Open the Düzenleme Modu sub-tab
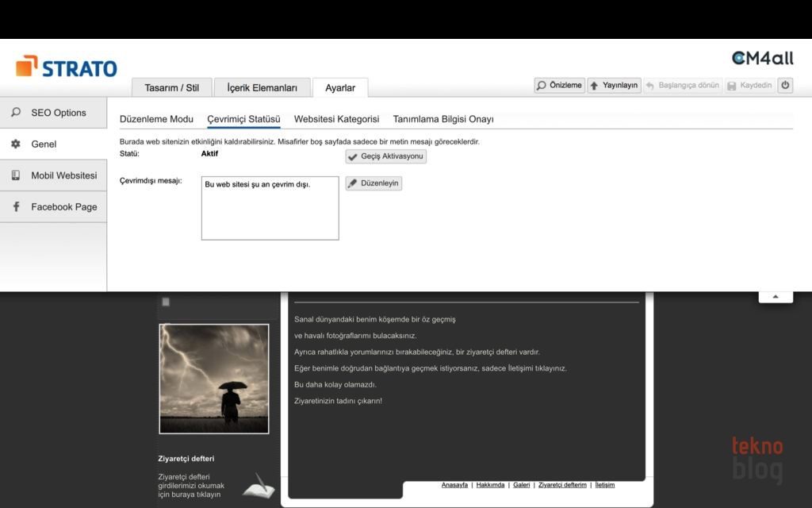Viewport: 812px width, 508px height. pyautogui.click(x=156, y=119)
